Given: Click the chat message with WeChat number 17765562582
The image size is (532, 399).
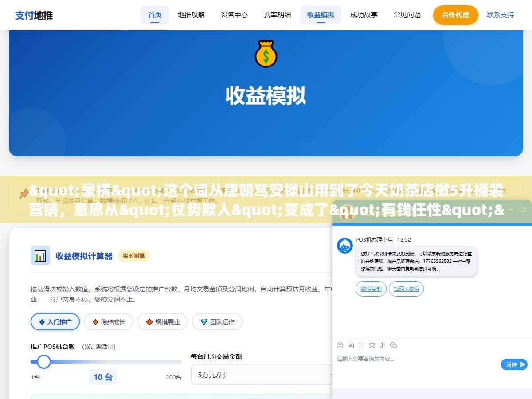Looking at the screenshot, I should click(416, 261).
